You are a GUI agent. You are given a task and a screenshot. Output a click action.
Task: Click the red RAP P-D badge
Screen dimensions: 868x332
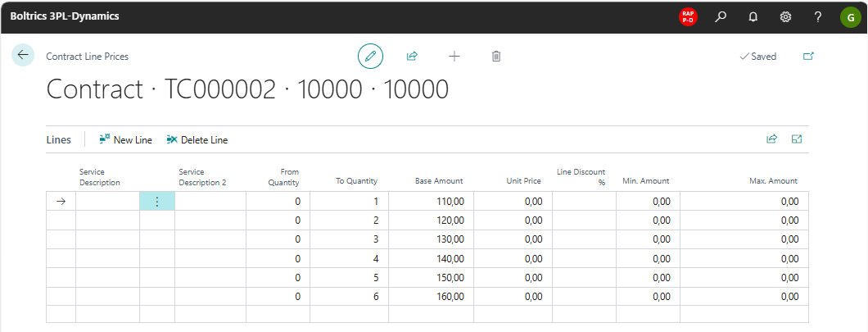click(688, 16)
